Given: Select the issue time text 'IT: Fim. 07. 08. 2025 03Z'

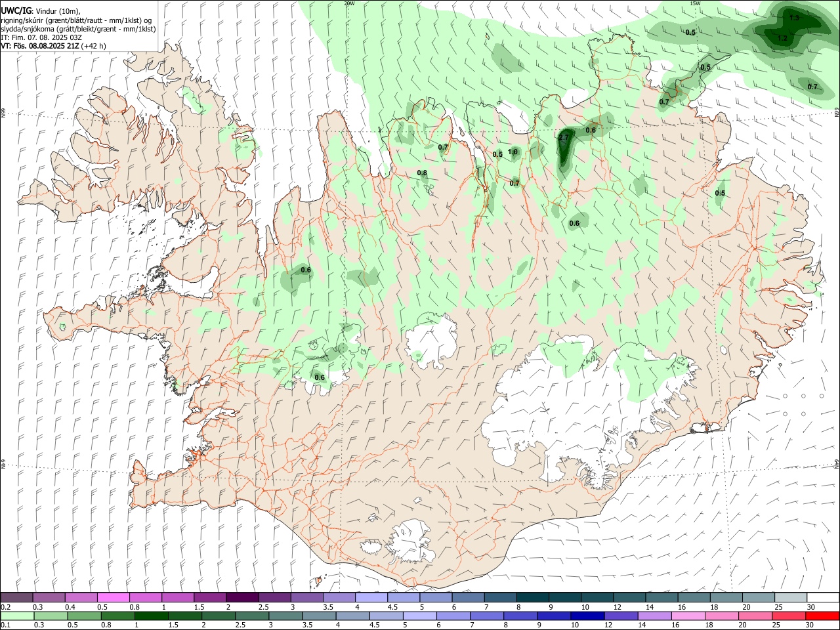Looking at the screenshot, I should pyautogui.click(x=41, y=37).
